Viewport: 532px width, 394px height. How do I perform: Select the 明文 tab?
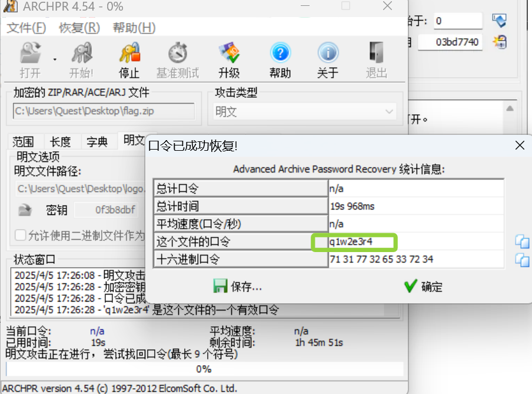134,140
